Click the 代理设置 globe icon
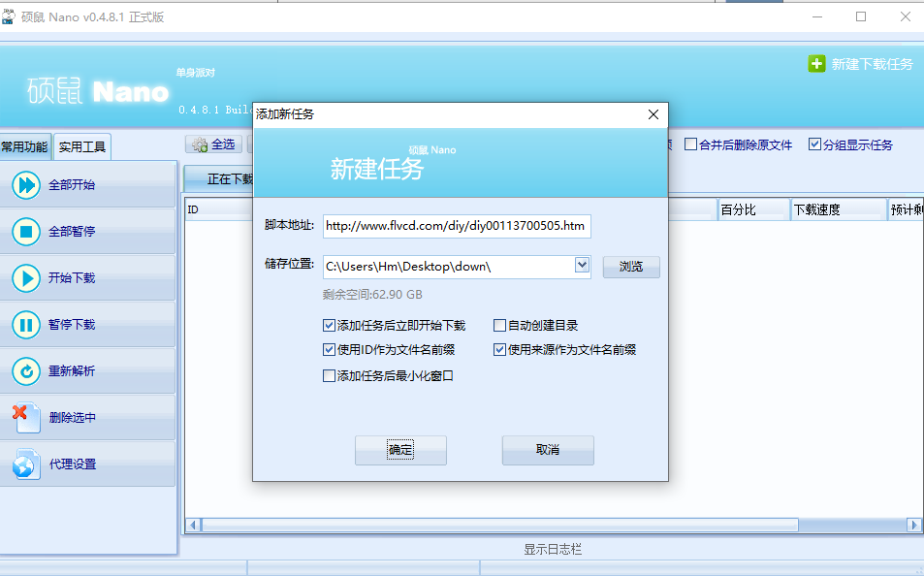The height and width of the screenshot is (576, 924). pos(26,464)
